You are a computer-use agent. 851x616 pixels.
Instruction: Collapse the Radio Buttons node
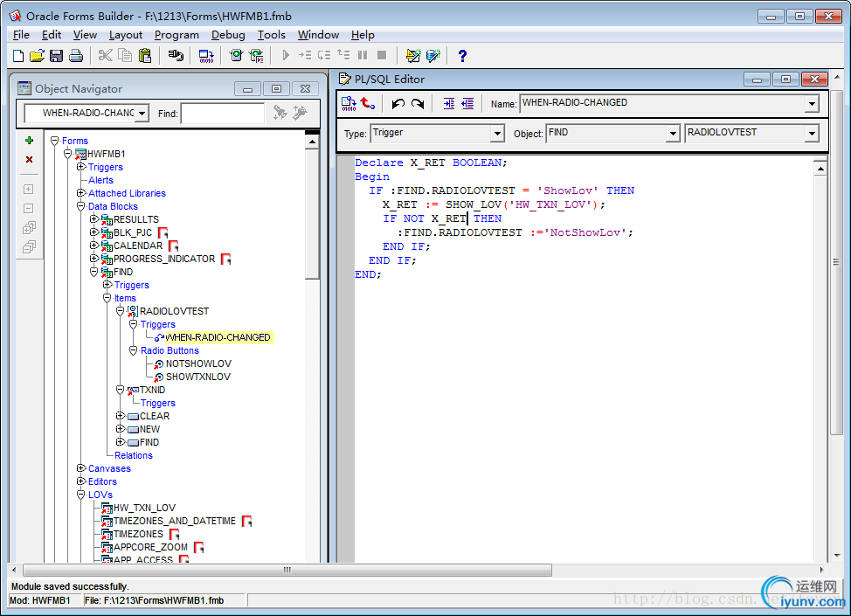[x=134, y=350]
